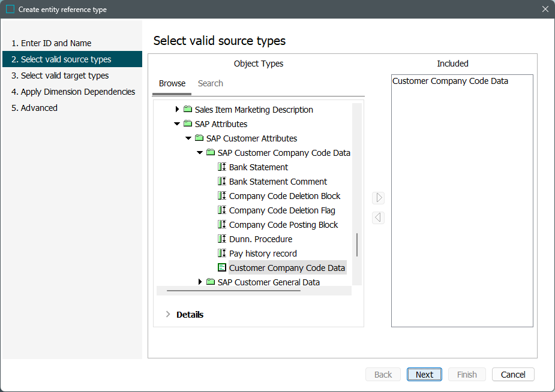Select the Dunn. Procedure tree row
The image size is (555, 392).
[260, 239]
